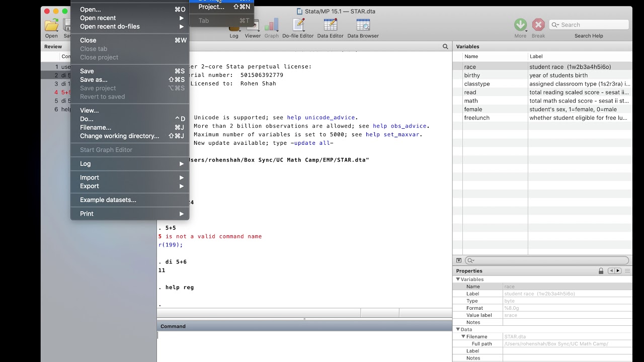Select the read variable row
The height and width of the screenshot is (362, 644).
coord(542,93)
